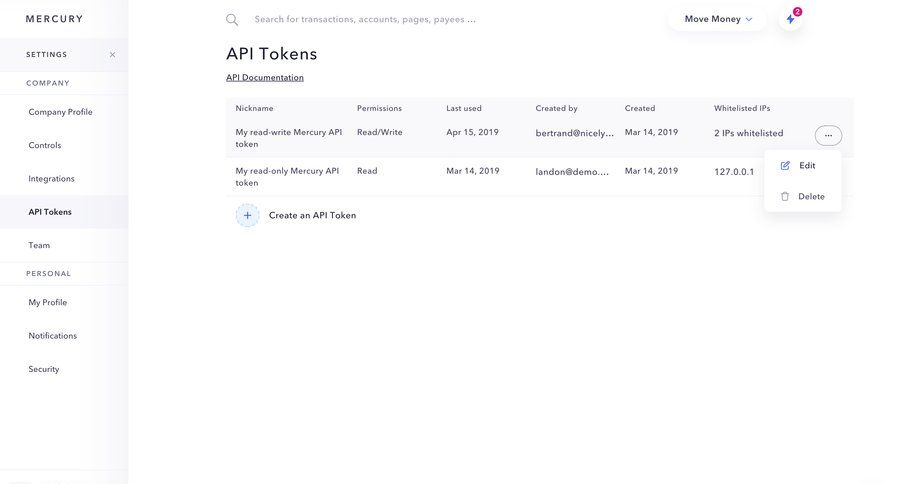Open the lightning bolt notifications icon
Screen dimensions: 900x484
[791, 19]
